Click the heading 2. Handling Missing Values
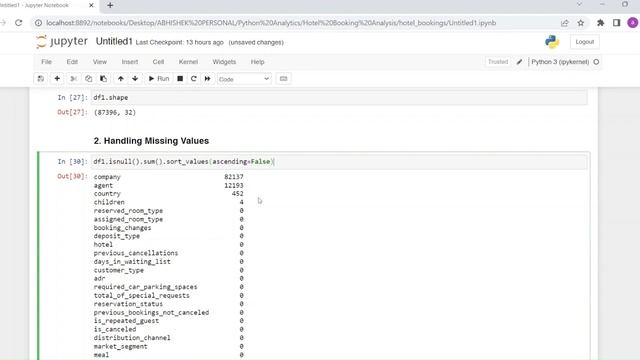 pyautogui.click(x=151, y=141)
